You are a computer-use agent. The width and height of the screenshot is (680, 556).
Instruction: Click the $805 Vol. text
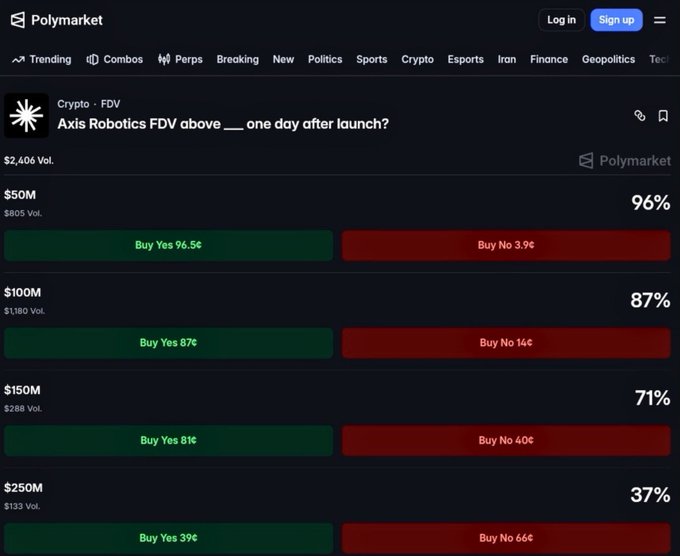pyautogui.click(x=23, y=213)
